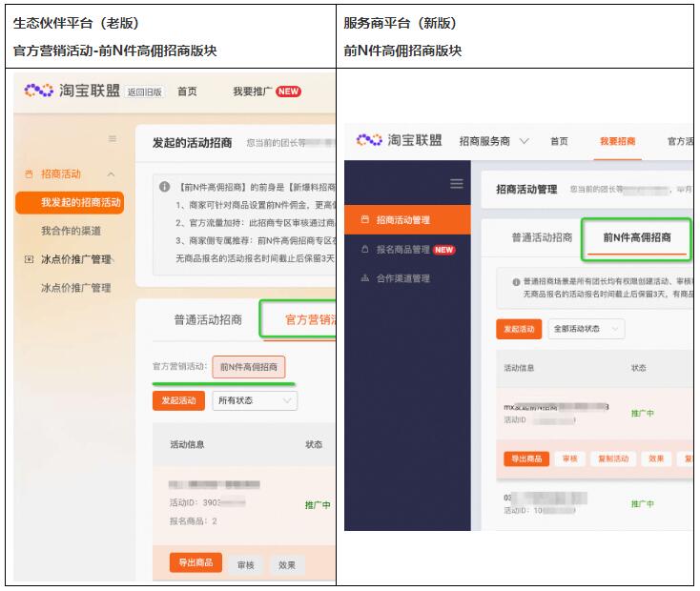Click 返回旧版 next to the logo
Screen dimensions: 700x591
pos(145,92)
